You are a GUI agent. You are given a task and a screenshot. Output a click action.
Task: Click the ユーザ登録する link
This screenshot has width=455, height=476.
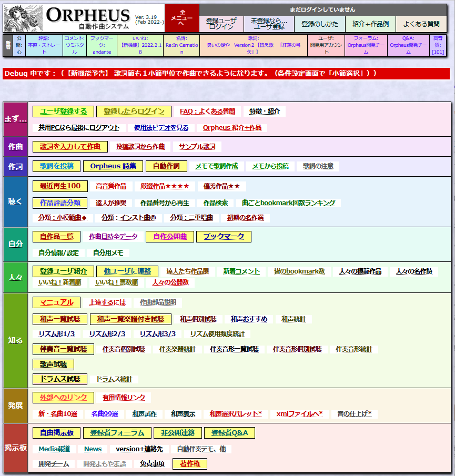pyautogui.click(x=63, y=112)
